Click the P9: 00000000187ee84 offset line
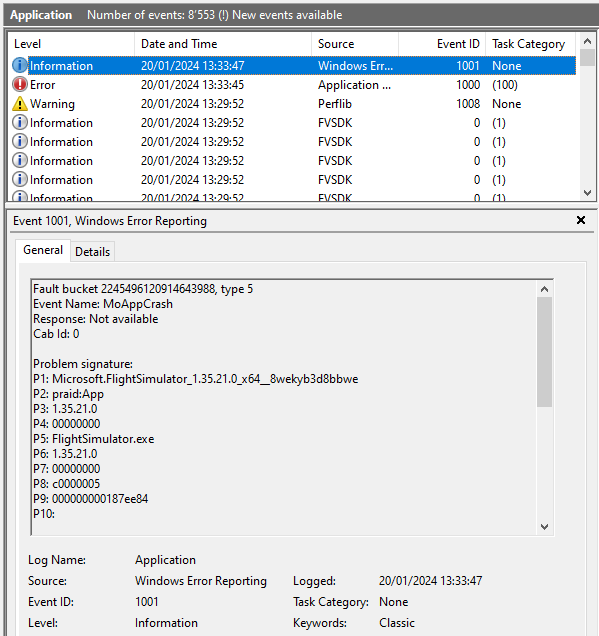Viewport: 599px width, 636px height. pyautogui.click(x=90, y=498)
